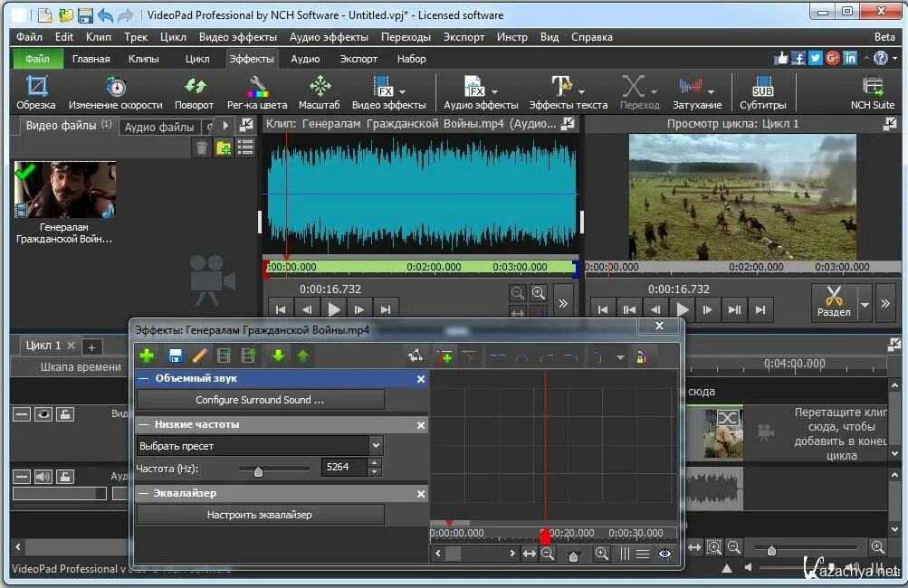Zoom out on clip preview waveform
This screenshot has width=908, height=588.
click(517, 293)
